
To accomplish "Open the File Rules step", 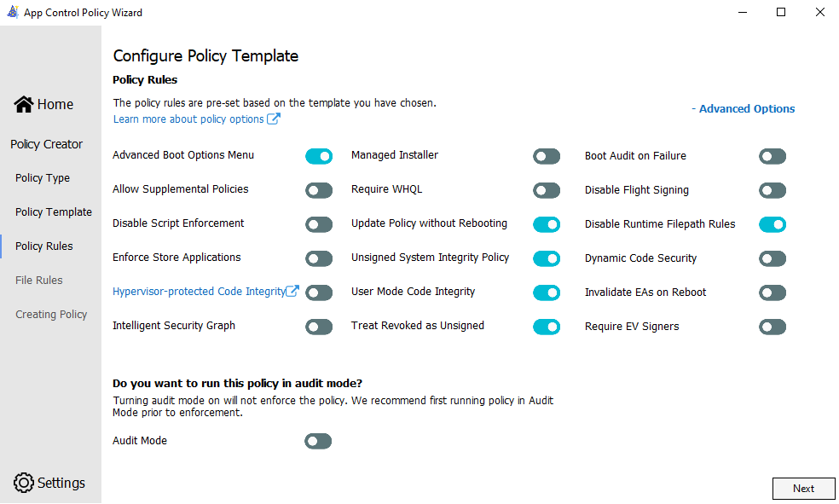I will tap(39, 281).
